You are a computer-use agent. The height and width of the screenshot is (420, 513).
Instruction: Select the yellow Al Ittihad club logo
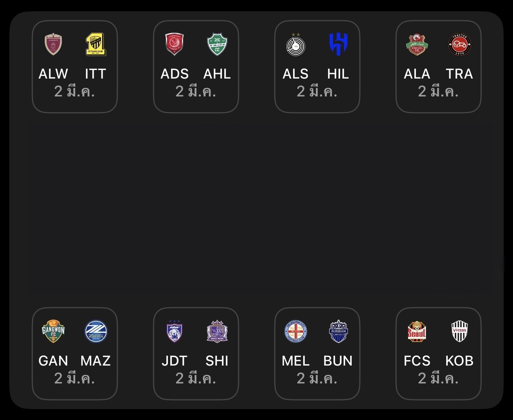pyautogui.click(x=96, y=44)
